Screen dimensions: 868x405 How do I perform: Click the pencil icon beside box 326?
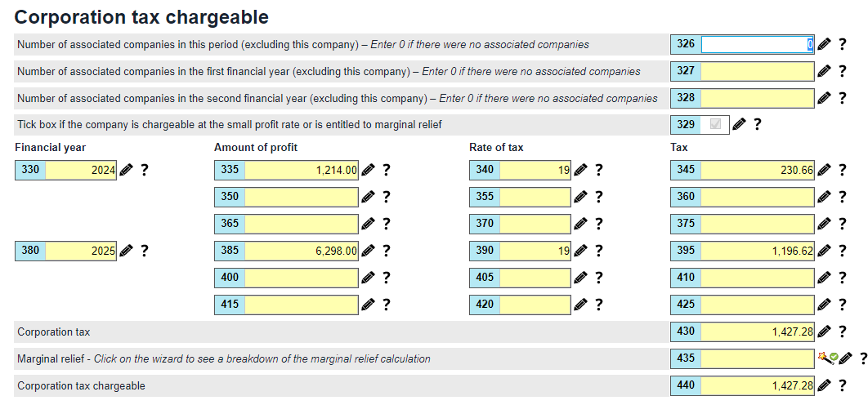click(825, 45)
